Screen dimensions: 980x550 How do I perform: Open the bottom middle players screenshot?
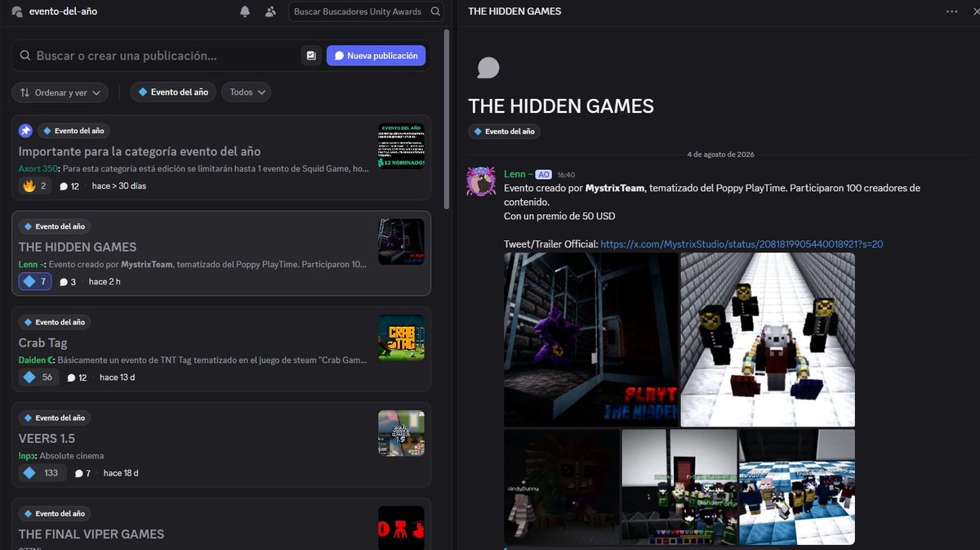click(679, 487)
